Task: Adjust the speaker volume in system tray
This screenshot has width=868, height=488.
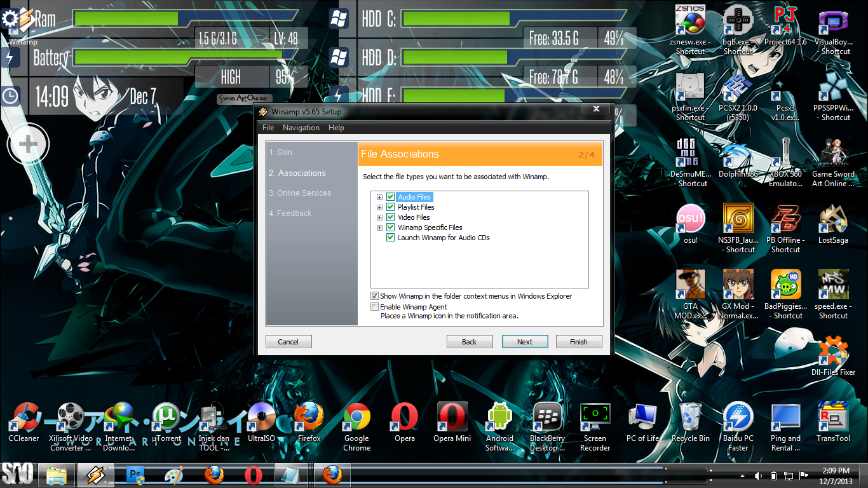Action: [757, 475]
